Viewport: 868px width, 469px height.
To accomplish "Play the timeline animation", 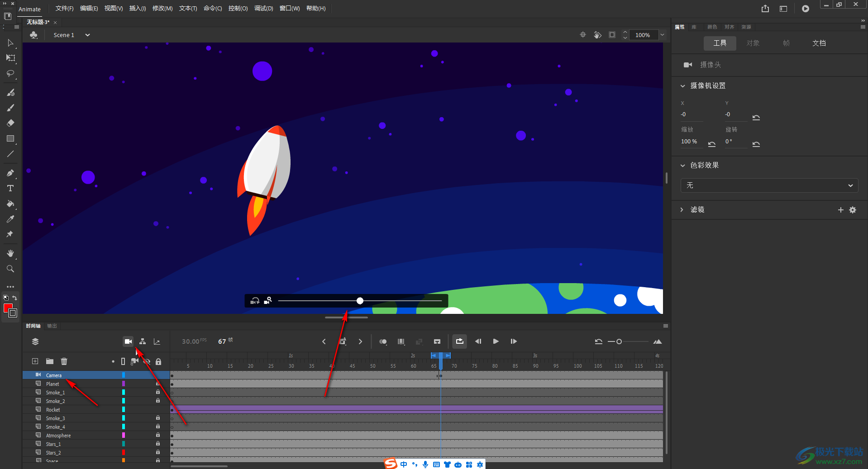I will point(496,341).
